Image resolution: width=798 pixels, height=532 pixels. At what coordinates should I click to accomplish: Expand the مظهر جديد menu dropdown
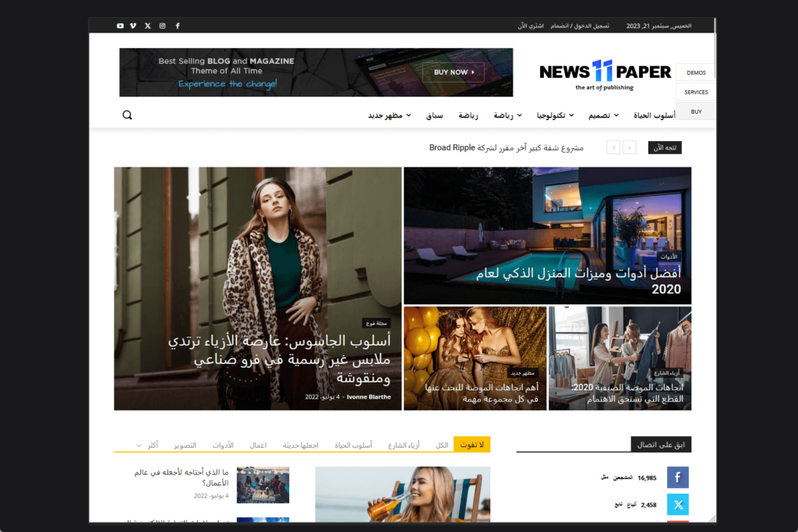point(390,115)
